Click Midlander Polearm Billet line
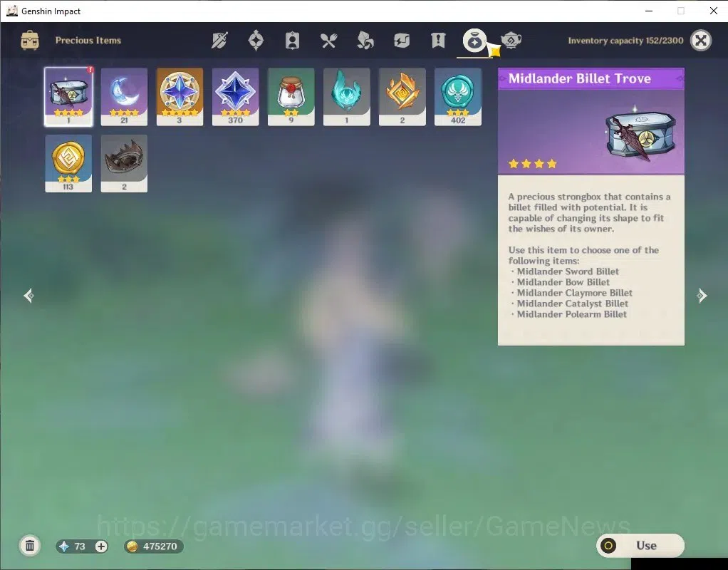The width and height of the screenshot is (728, 570). [x=571, y=314]
